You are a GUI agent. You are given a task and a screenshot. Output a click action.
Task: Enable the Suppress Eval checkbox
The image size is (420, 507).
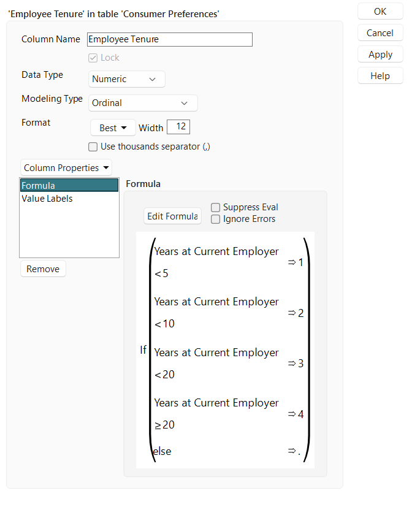pos(215,207)
